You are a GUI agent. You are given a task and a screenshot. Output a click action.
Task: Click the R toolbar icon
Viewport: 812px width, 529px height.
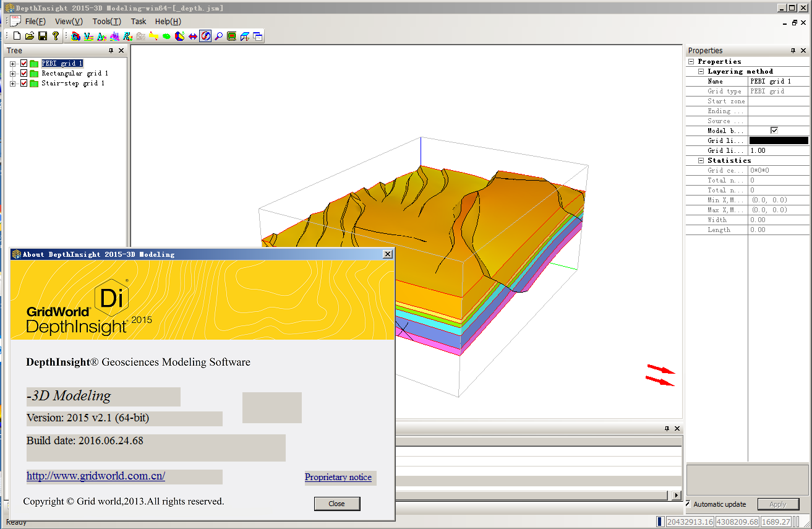pos(127,37)
